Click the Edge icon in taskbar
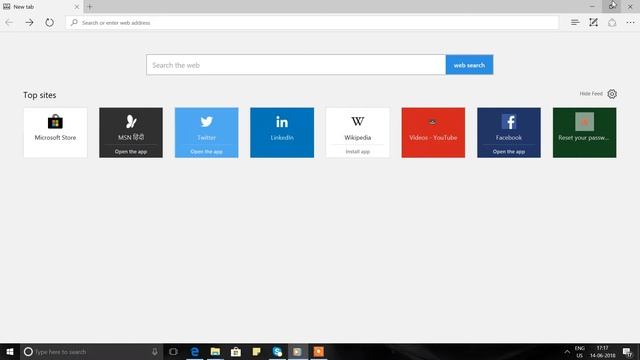The image size is (640, 360). (x=195, y=351)
